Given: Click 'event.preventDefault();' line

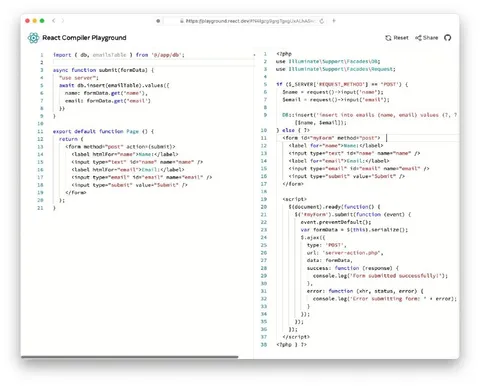Looking at the screenshot, I should [x=336, y=222].
